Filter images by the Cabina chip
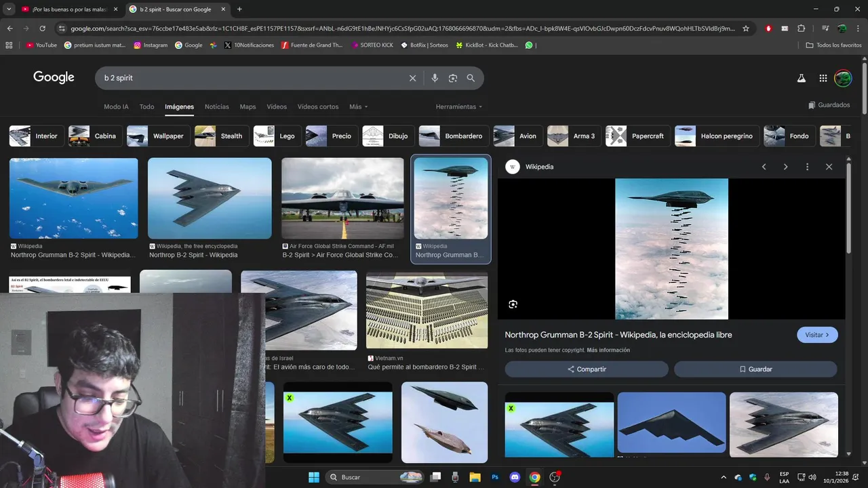Screen dimensions: 868x488 click(94, 136)
